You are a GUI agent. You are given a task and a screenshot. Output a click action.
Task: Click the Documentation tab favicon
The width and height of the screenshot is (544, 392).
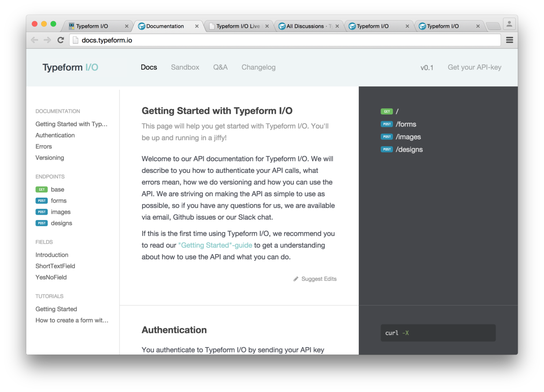coord(141,26)
